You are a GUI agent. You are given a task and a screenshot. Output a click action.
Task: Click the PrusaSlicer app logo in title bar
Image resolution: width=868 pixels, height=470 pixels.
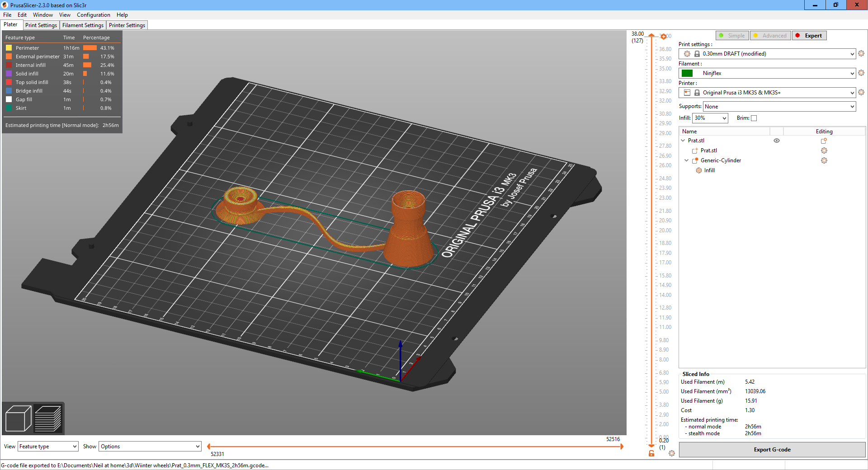(x=5, y=5)
